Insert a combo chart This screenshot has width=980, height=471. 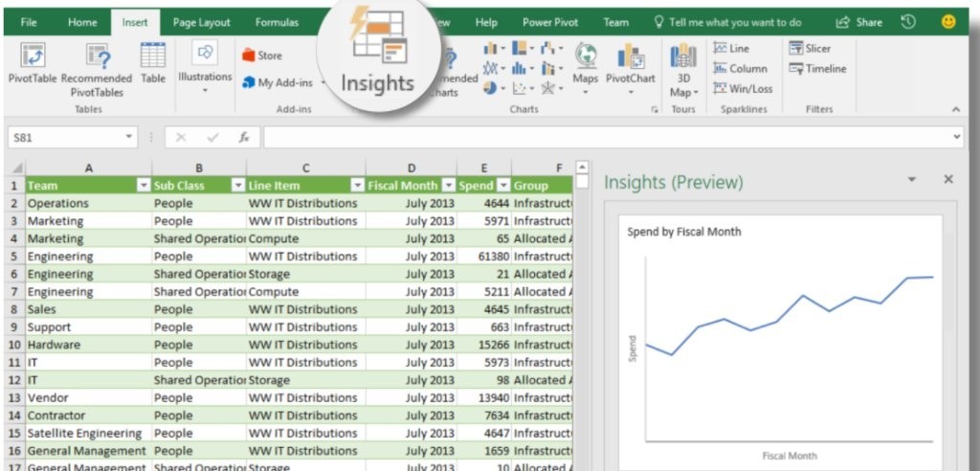pos(551,68)
